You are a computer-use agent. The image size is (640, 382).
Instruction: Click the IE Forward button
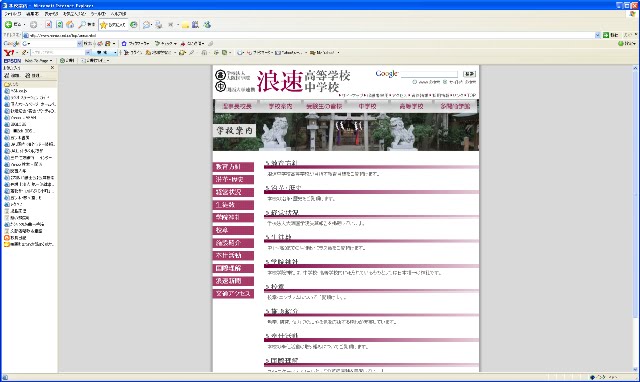[33, 24]
